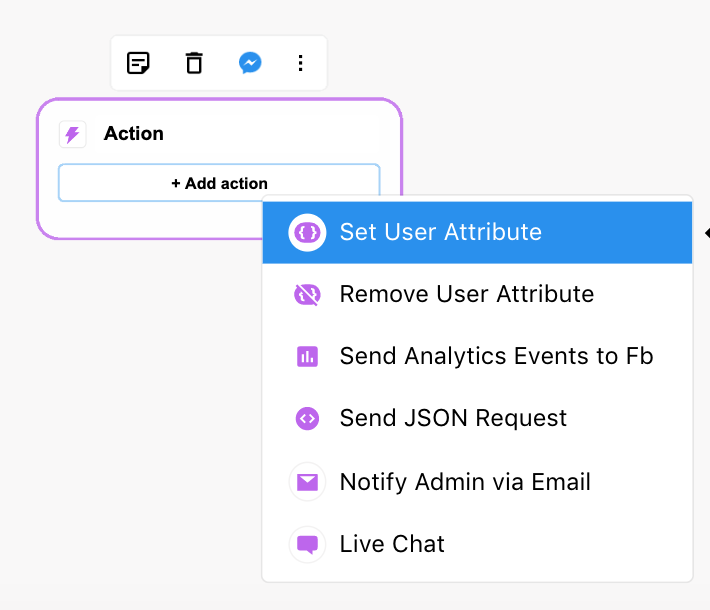The image size is (710, 610).
Task: Choose Live Chat from action list
Action: (477, 544)
